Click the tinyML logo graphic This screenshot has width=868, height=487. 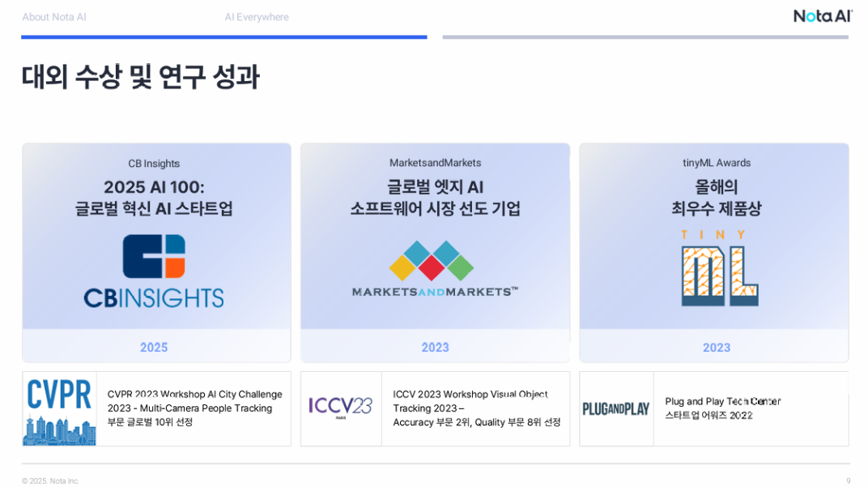pos(717,269)
